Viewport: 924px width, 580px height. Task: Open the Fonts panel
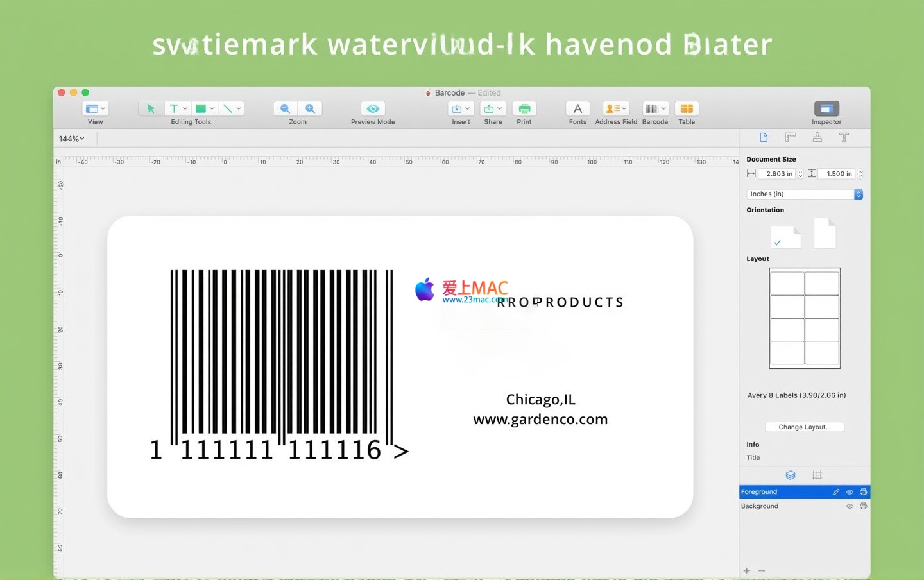point(577,109)
